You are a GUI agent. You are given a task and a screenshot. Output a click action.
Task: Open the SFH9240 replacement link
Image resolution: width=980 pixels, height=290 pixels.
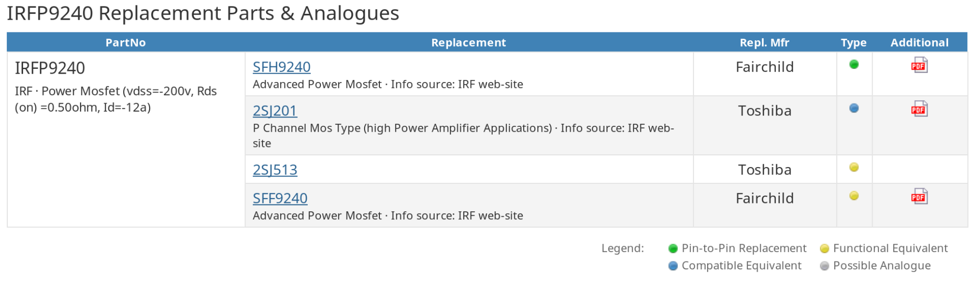tap(282, 67)
